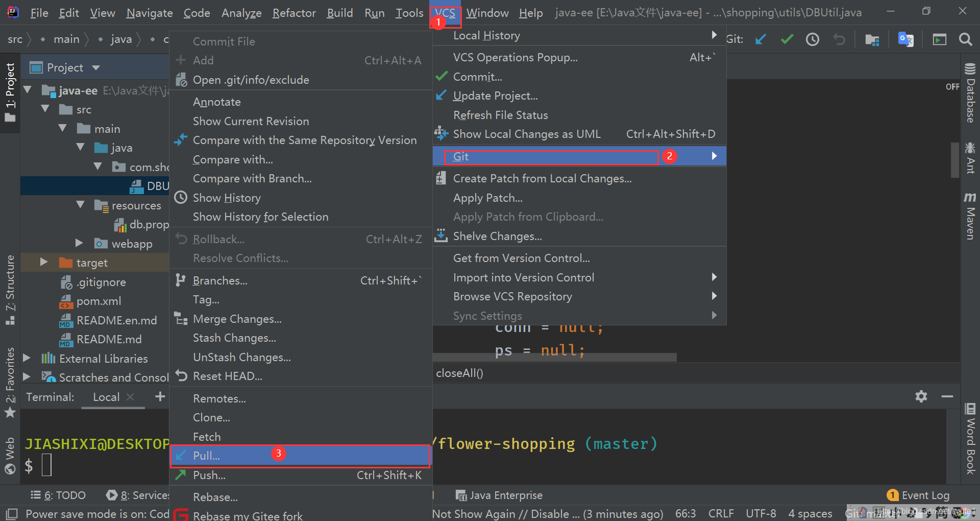Open the project structure folder icon
980x521 pixels.
coord(872,39)
